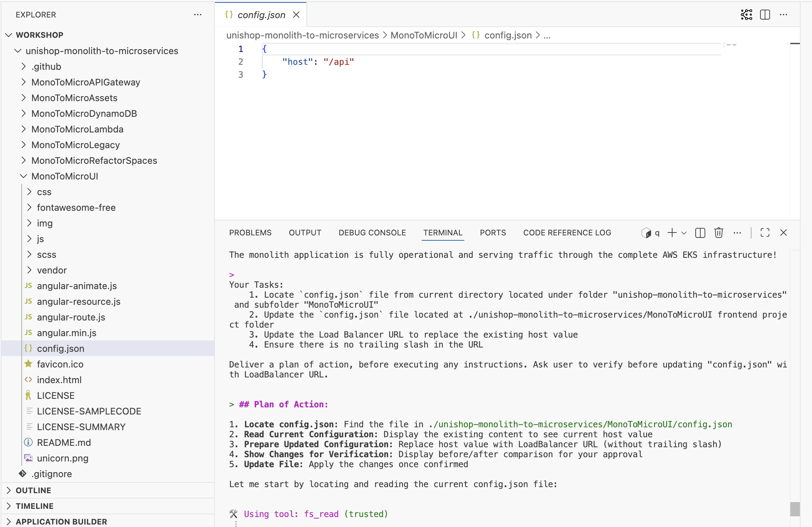Open LICENSE-SUMMARY file
Image resolution: width=812 pixels, height=527 pixels.
point(108,427)
